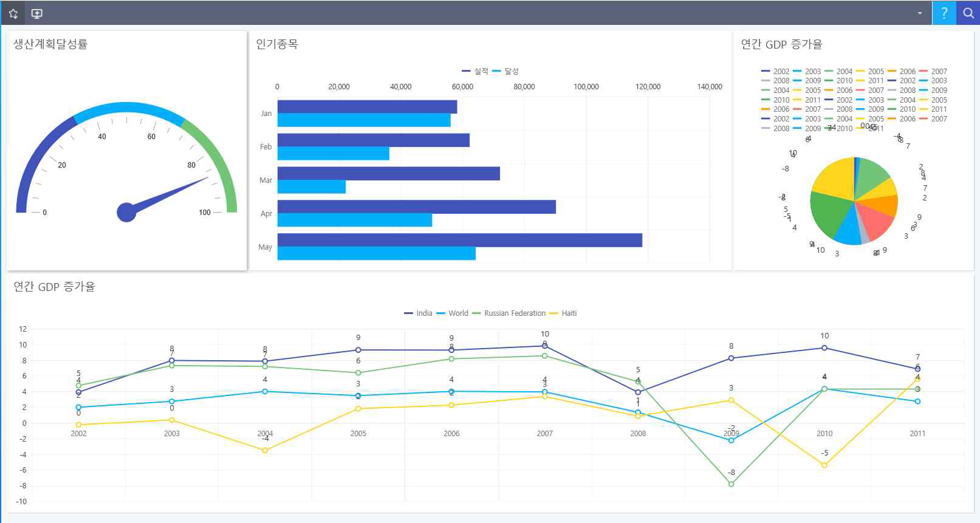Toggle the 달성 legend series
The width and height of the screenshot is (980, 523).
coord(505,71)
